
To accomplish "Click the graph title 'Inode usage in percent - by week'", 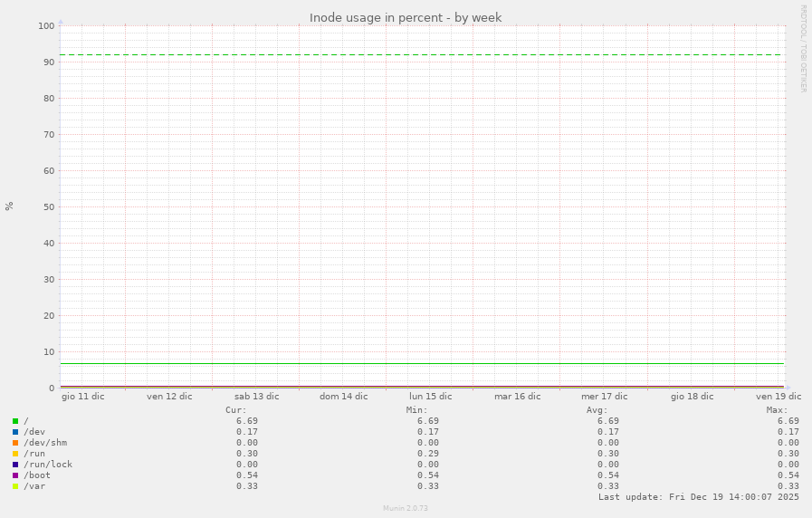I will tap(406, 17).
